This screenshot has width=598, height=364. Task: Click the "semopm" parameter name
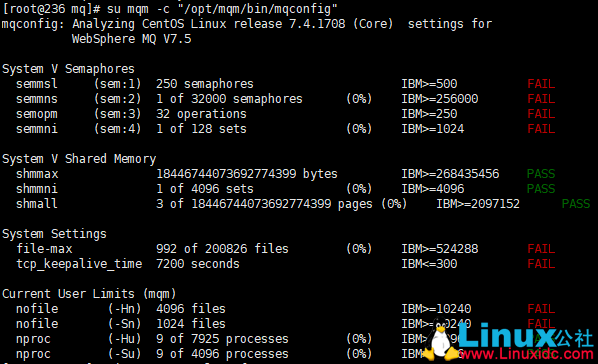(37, 114)
